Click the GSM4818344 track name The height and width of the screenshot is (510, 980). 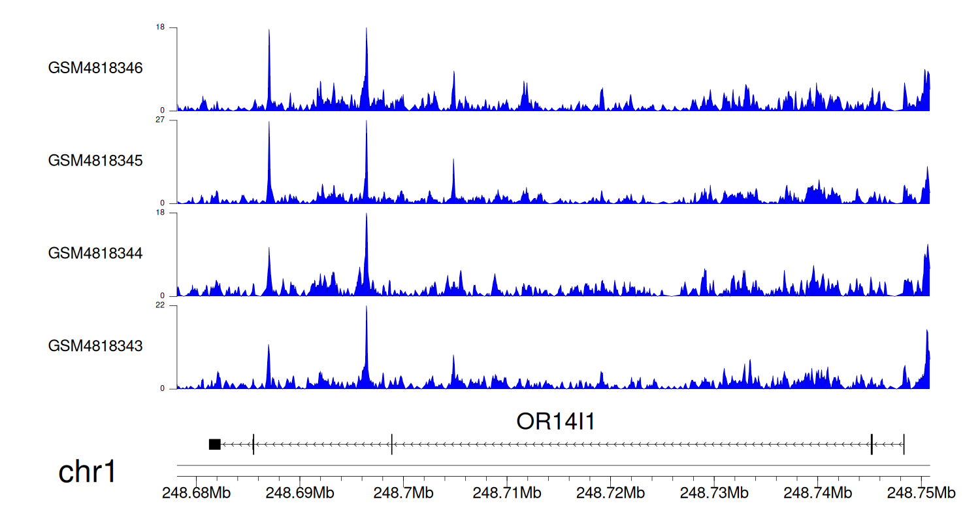[95, 252]
